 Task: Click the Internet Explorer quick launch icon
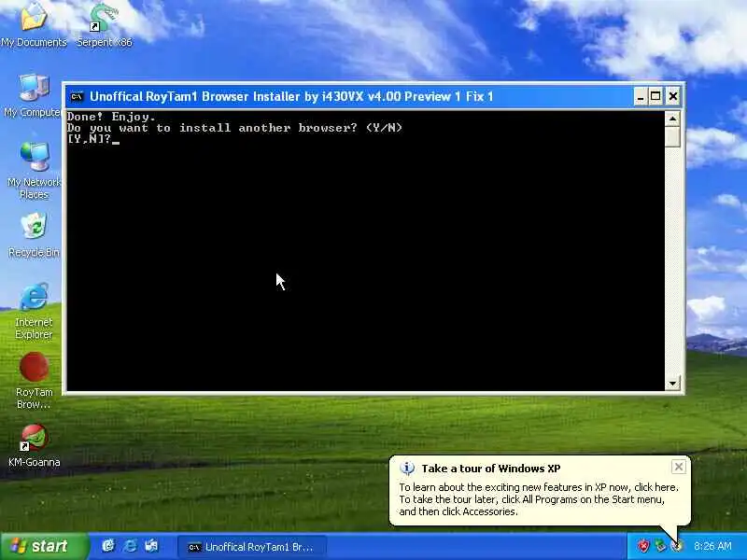point(130,546)
